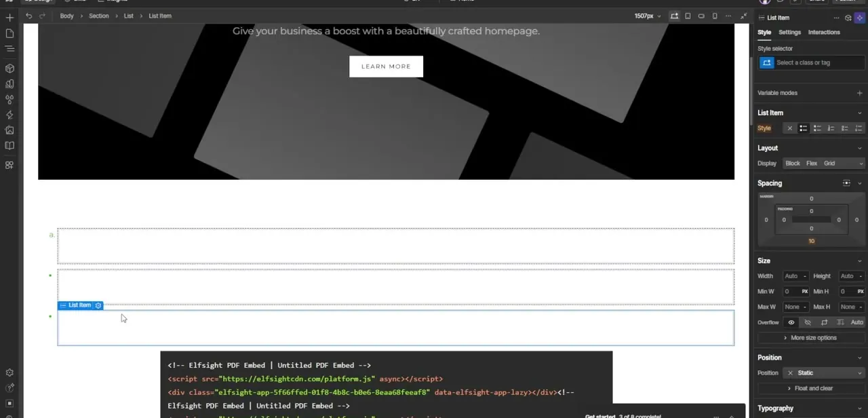
Task: Select List Item in the breadcrumb
Action: coord(160,16)
